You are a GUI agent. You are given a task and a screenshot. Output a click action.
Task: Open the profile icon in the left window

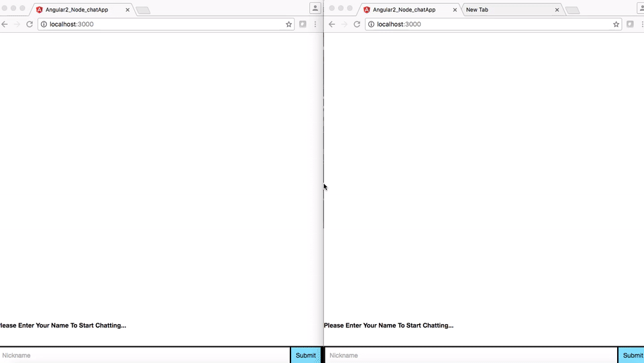315,8
